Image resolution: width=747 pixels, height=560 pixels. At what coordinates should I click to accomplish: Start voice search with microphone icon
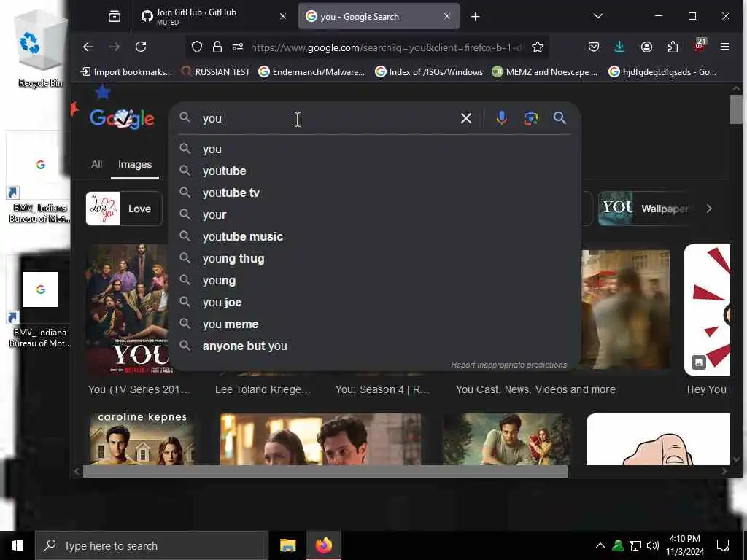(x=501, y=118)
